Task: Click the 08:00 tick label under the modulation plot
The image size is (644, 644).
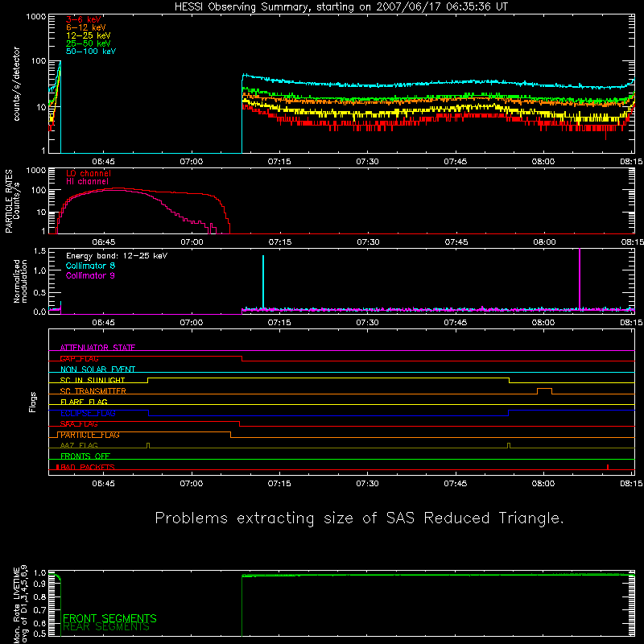Action: tap(543, 323)
